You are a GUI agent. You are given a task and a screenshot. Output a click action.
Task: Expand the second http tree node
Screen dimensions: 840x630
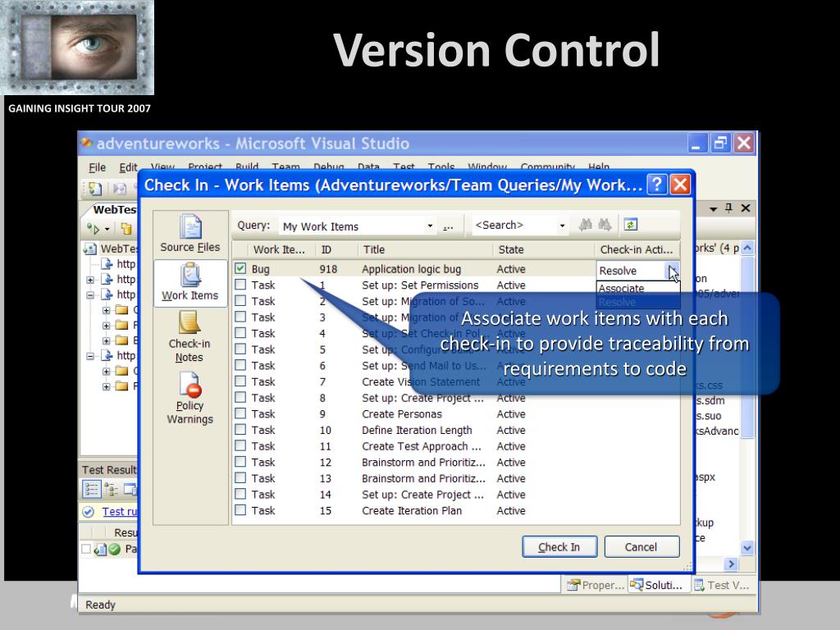tap(90, 280)
